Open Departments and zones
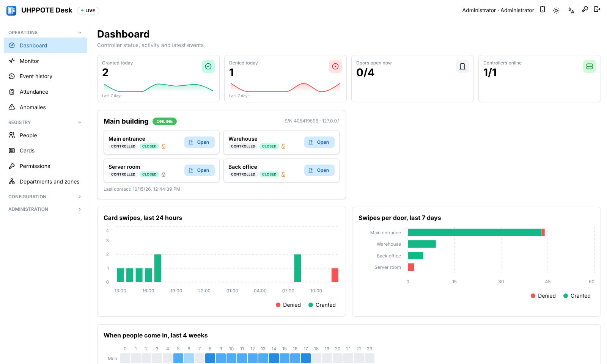This screenshot has width=607, height=364. point(45,182)
